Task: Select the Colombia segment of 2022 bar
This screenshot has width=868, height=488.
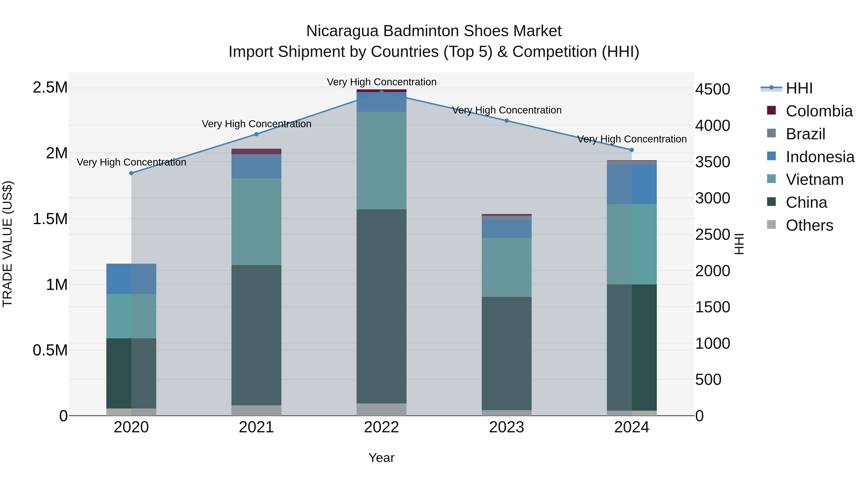Action: (381, 91)
